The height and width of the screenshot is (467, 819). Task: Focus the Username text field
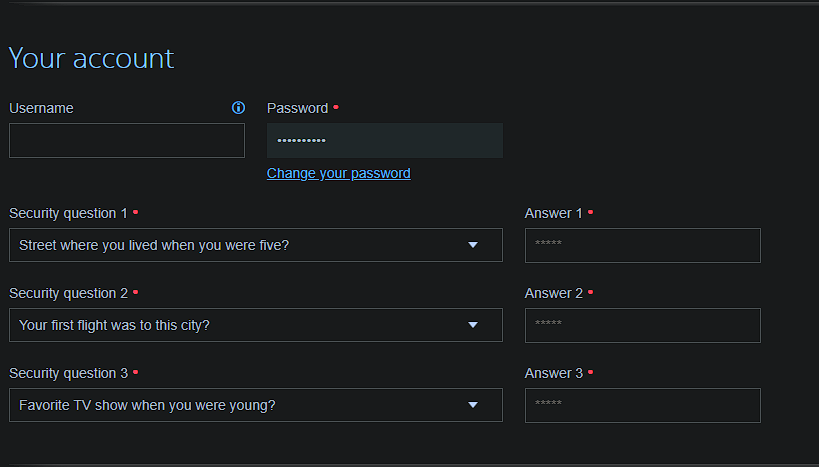coord(126,141)
